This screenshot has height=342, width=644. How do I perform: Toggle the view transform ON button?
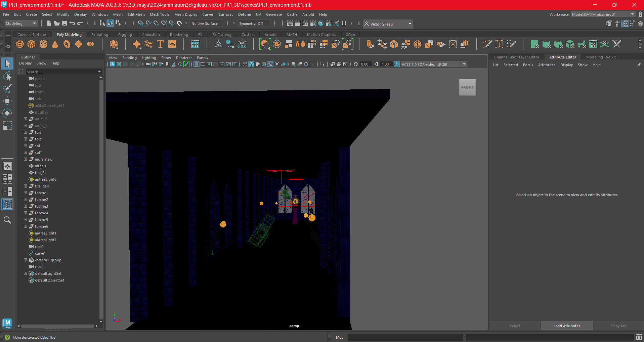click(397, 64)
